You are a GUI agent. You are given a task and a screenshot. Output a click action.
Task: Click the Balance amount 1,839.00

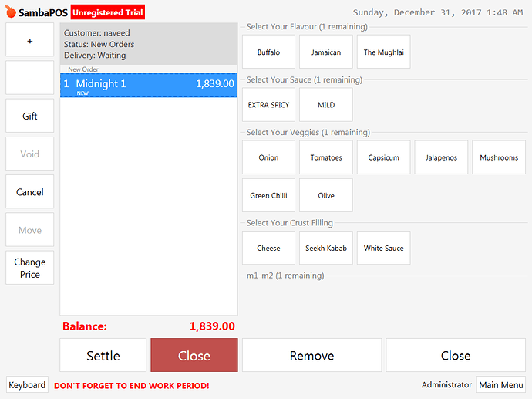pos(212,326)
